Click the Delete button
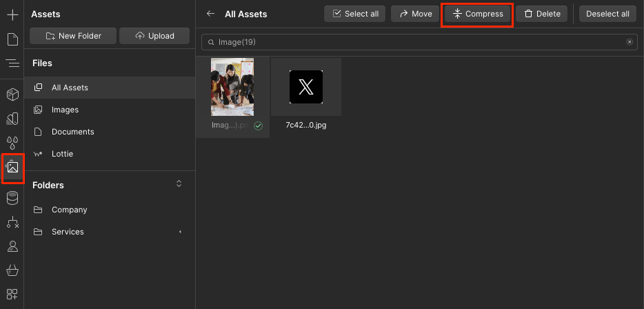 [542, 14]
